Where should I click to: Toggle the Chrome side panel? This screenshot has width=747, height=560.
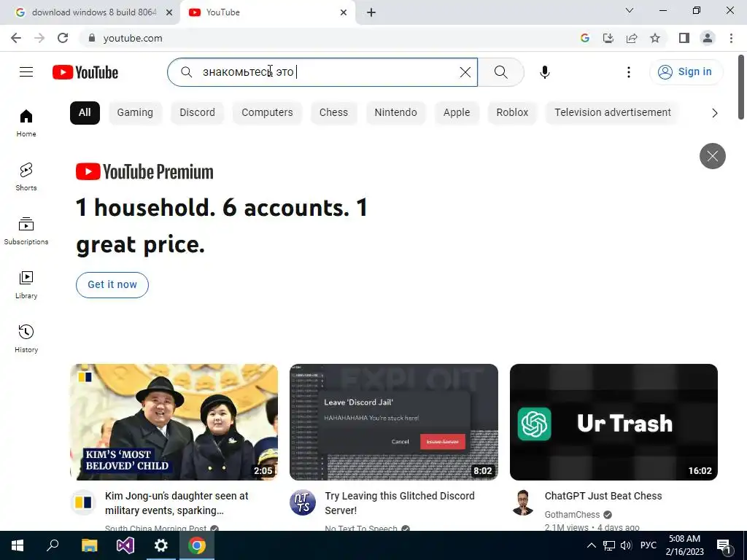(684, 38)
